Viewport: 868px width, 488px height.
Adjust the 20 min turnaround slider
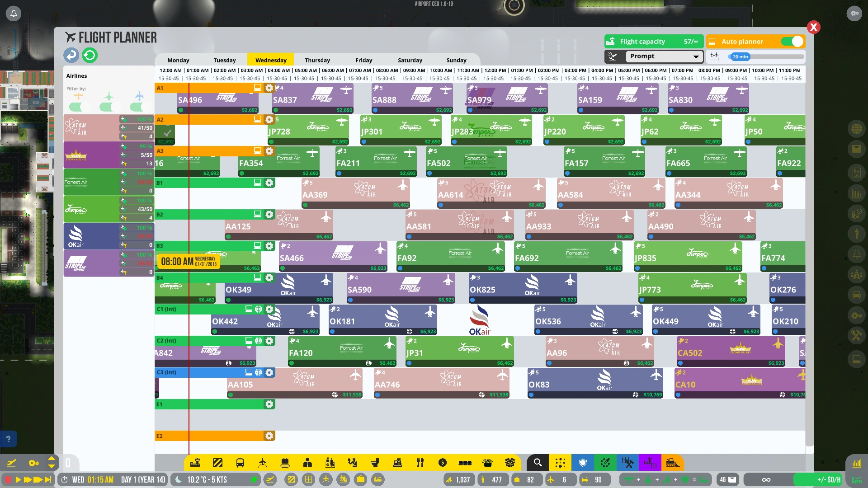click(x=741, y=57)
